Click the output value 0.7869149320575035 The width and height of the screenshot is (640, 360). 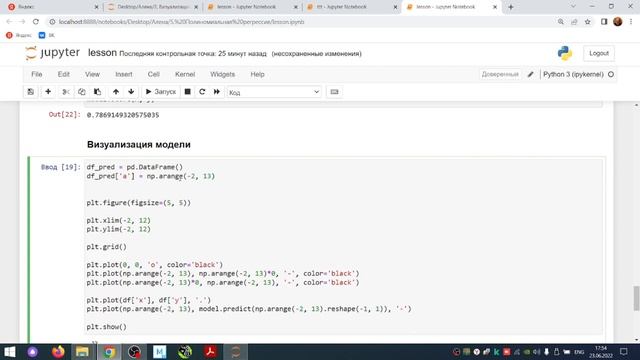pos(123,115)
